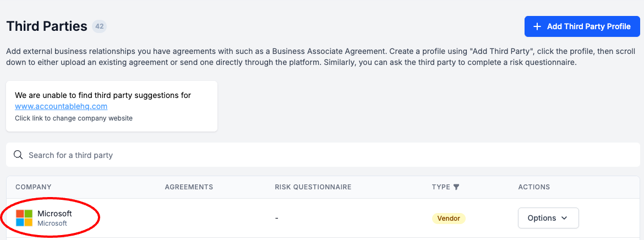Open the www.accountablehq.com link
Viewport: 644px width, 240px height.
(61, 106)
